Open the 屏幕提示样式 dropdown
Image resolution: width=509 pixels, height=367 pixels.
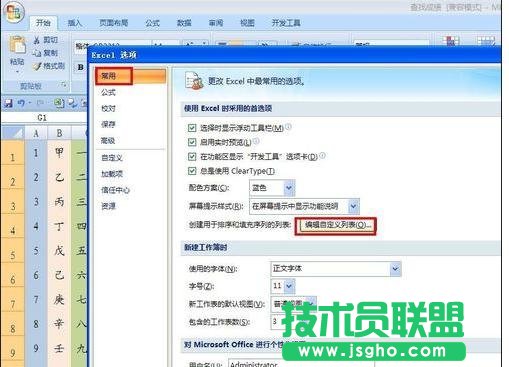point(354,206)
